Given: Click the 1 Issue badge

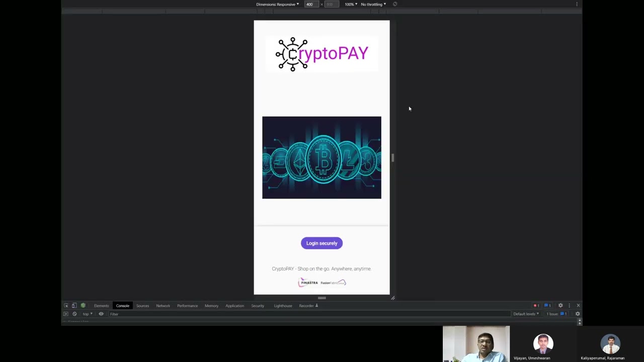Looking at the screenshot, I should 556,314.
